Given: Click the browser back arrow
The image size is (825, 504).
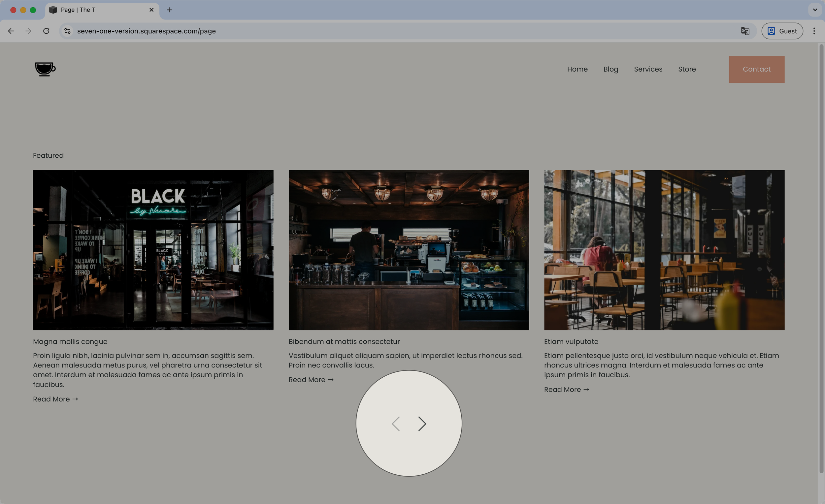Looking at the screenshot, I should pyautogui.click(x=11, y=31).
